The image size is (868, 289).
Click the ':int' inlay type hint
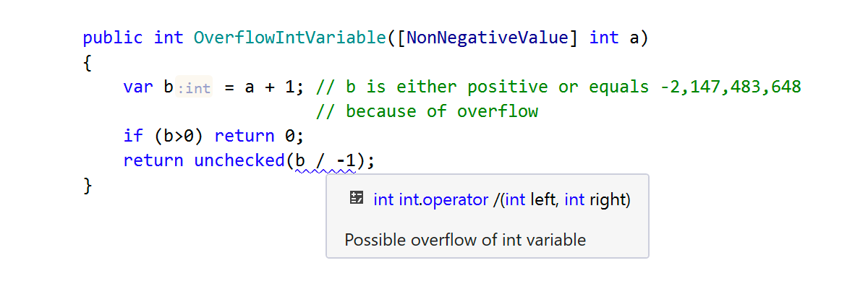pyautogui.click(x=195, y=88)
